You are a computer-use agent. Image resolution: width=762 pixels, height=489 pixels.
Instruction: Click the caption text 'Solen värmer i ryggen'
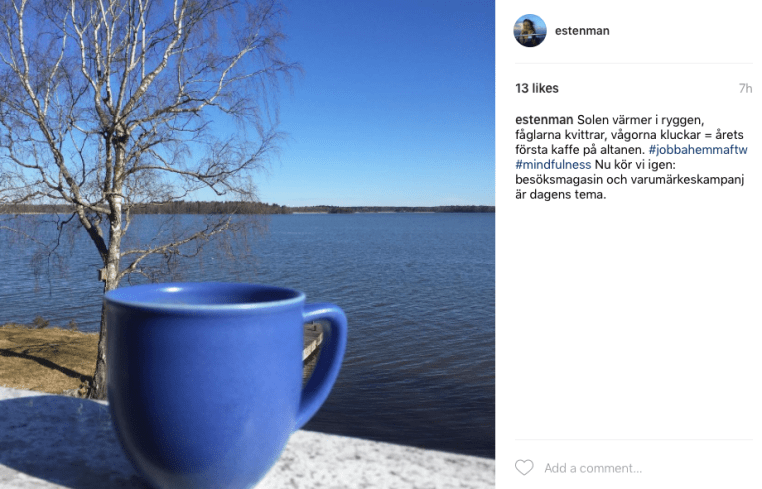point(641,120)
